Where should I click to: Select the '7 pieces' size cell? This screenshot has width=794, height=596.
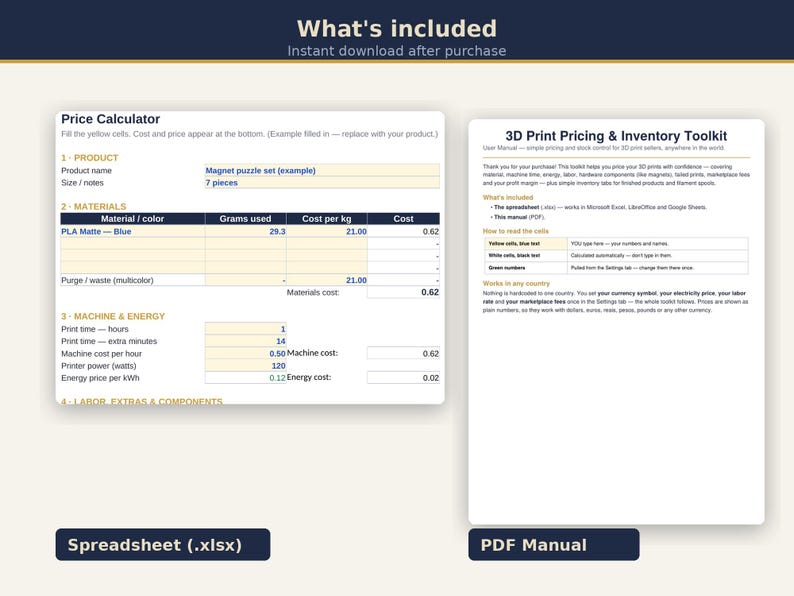[x=322, y=182]
